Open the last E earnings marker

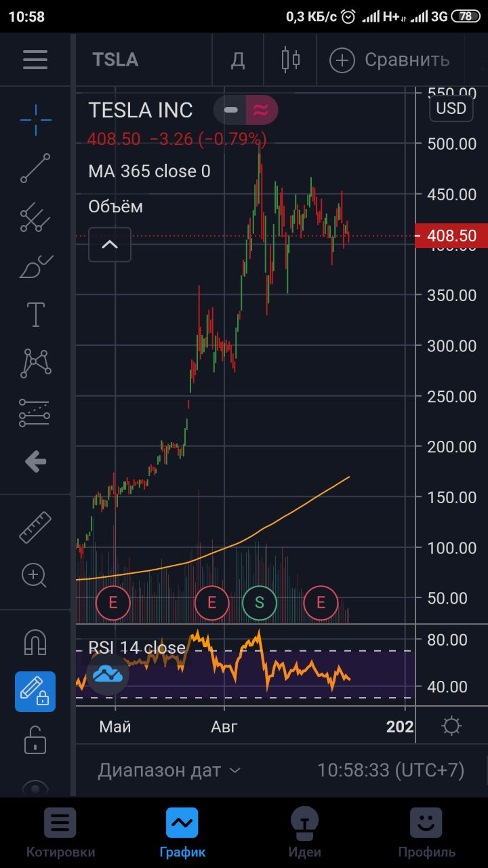[321, 602]
